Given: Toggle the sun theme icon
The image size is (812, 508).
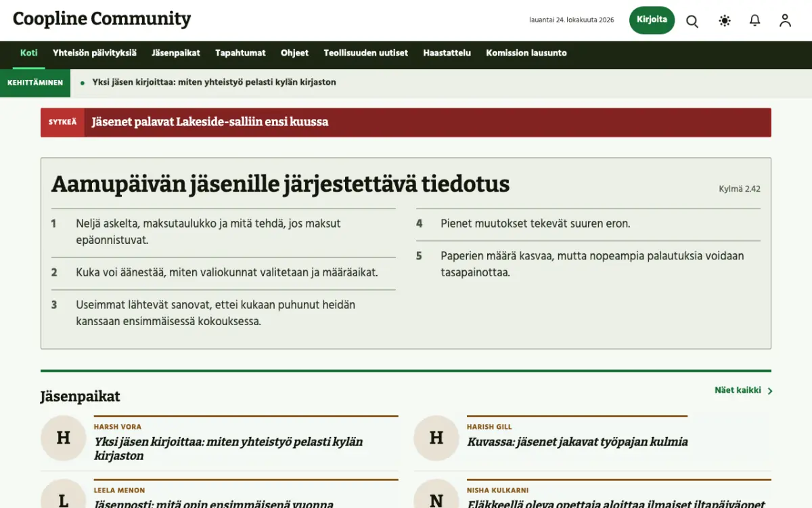Looking at the screenshot, I should 725,21.
